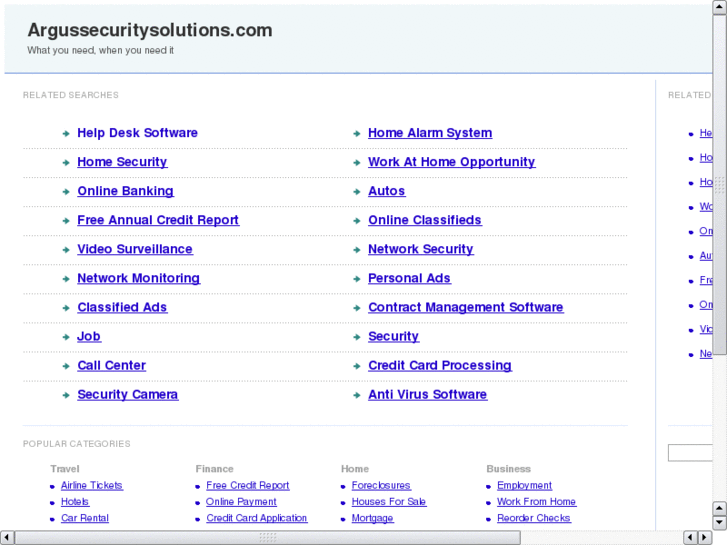
Task: Click the arrow bullet next to Online Banking
Action: point(66,191)
